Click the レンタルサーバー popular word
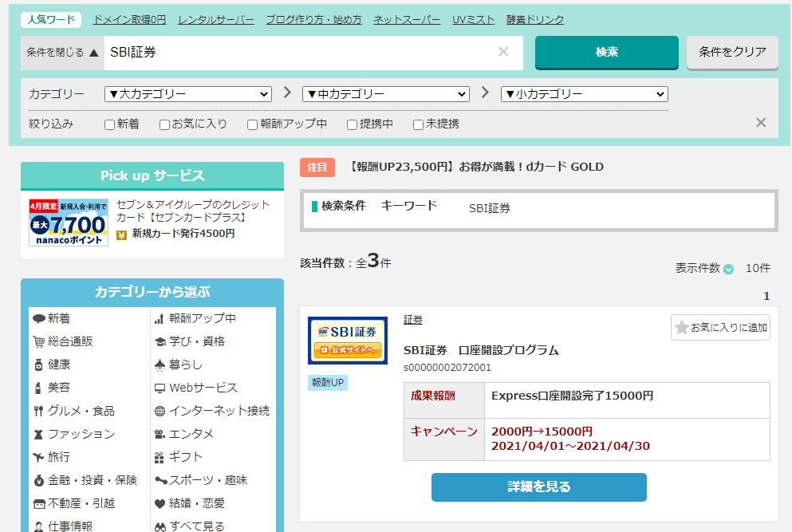This screenshot has width=792, height=532. [x=216, y=20]
